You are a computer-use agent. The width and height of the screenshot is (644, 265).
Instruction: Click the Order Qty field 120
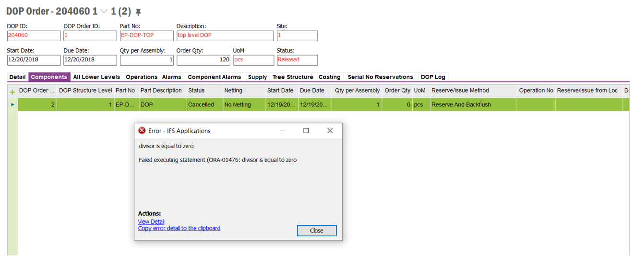[203, 60]
